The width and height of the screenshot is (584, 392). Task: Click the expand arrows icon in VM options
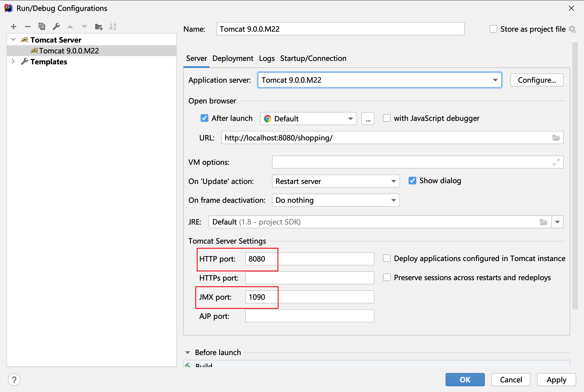pos(556,162)
